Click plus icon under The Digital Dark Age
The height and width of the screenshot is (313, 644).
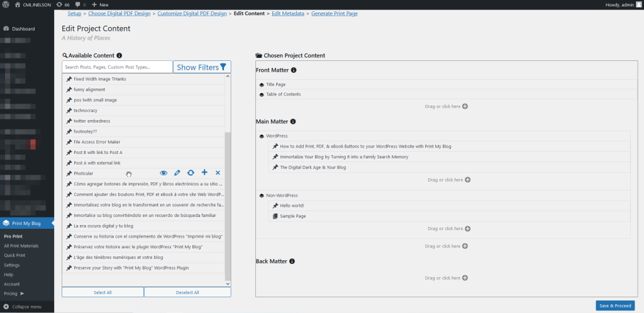(467, 180)
